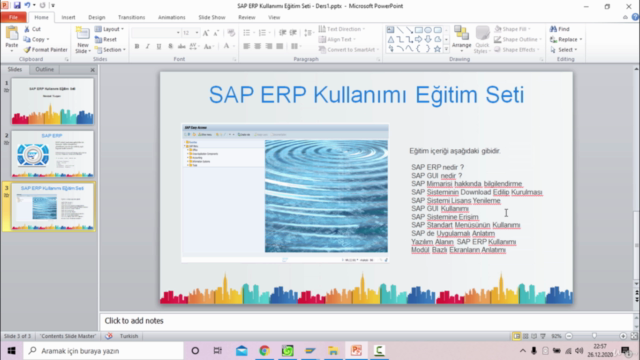This screenshot has height=360, width=640.
Task: Insert a New Slide
Action: tap(82, 40)
